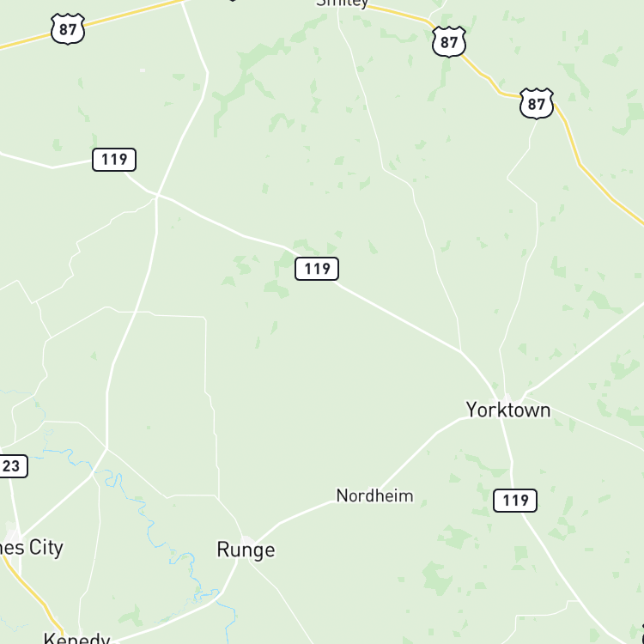Select the 119 shield in the map center

click(x=317, y=269)
